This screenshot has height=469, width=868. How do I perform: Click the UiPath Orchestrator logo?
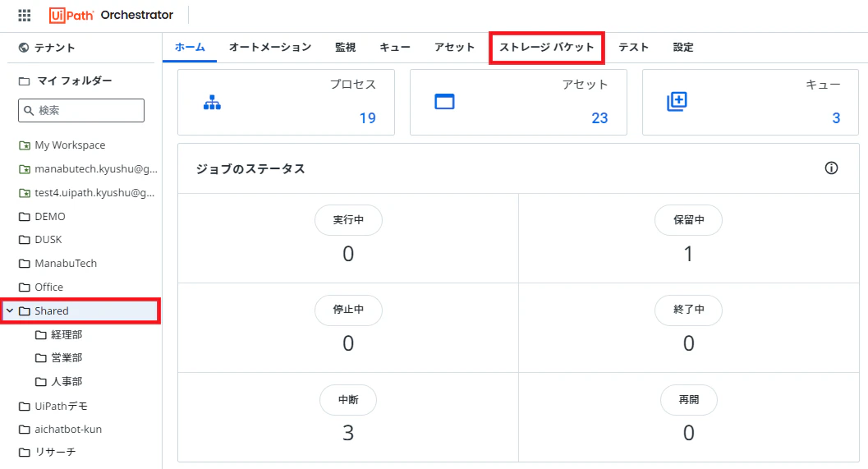click(111, 16)
